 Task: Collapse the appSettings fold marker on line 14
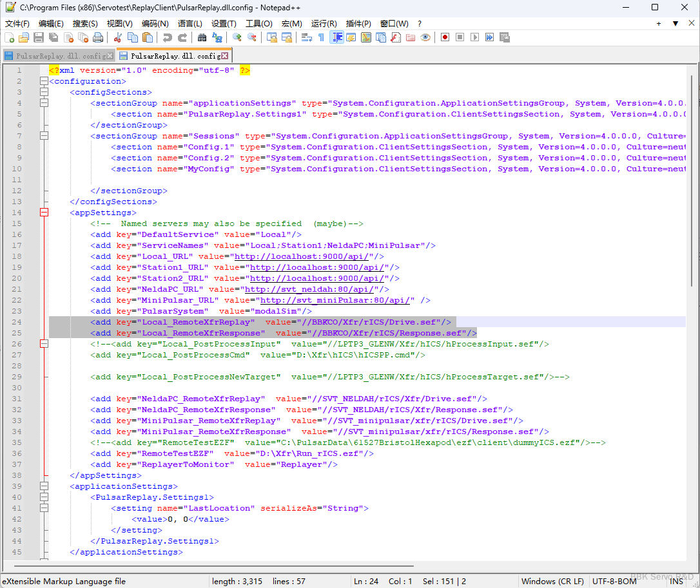pos(44,213)
